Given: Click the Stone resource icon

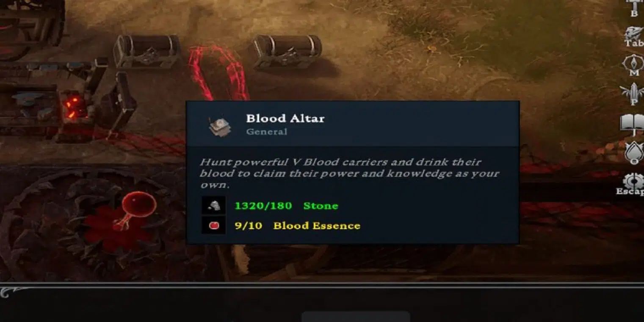Looking at the screenshot, I should (213, 205).
